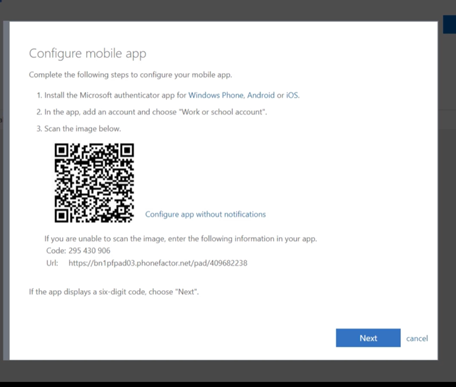Click the 'unable to scan the image' text
The height and width of the screenshot is (387, 456).
coord(181,239)
